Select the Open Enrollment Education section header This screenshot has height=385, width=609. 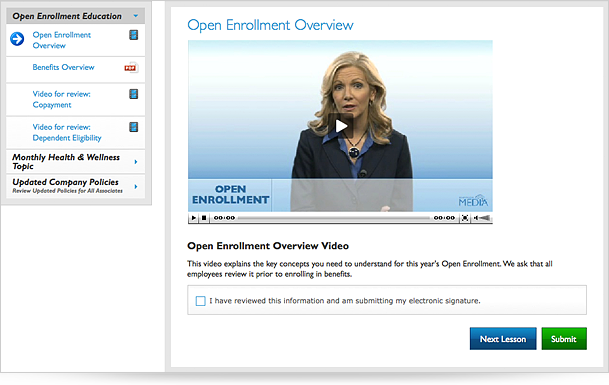(76, 16)
